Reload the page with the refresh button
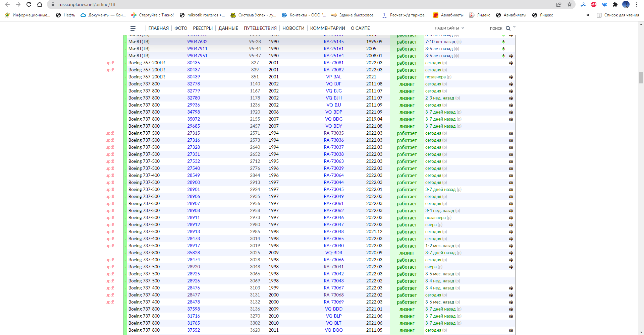 (x=29, y=4)
